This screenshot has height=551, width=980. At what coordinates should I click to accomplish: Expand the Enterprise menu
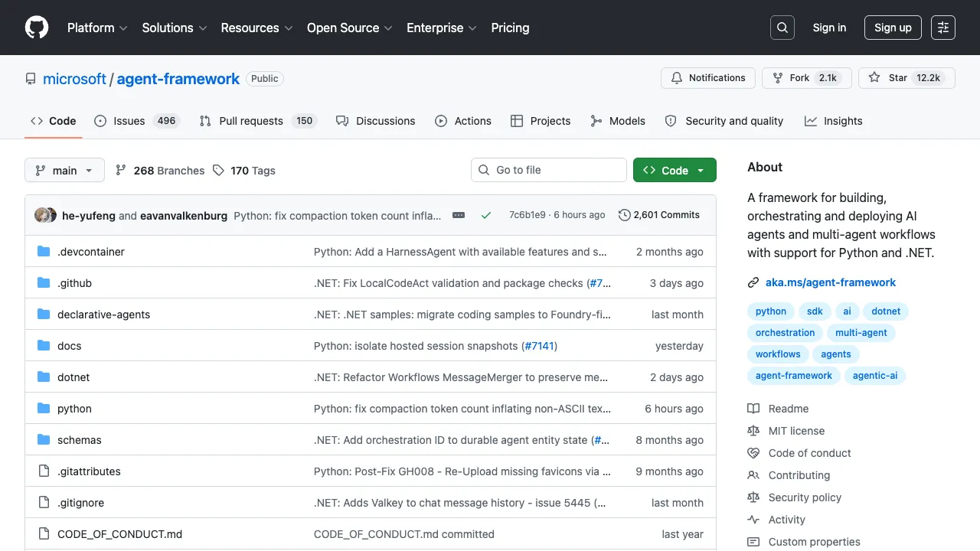(x=442, y=28)
